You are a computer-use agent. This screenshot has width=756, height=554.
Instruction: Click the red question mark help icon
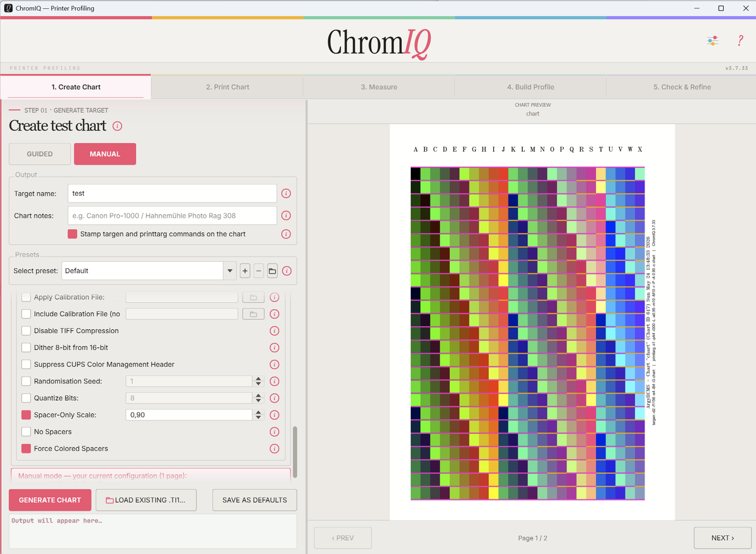pos(740,41)
